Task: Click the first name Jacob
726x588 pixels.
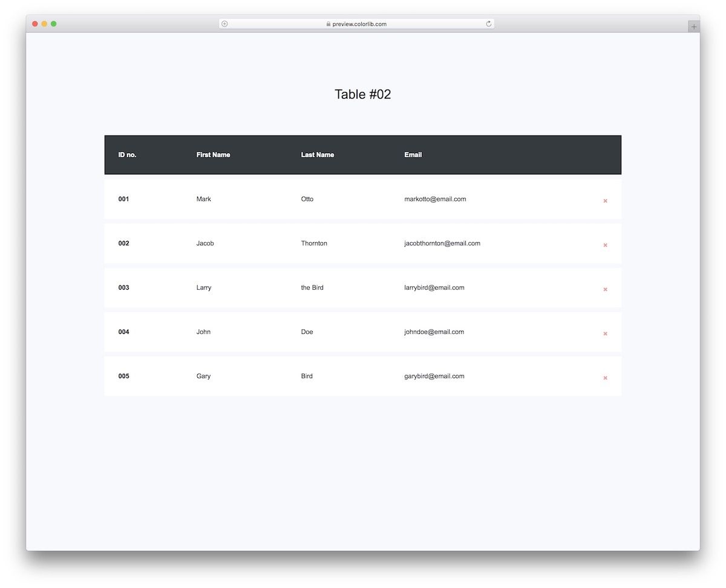Action: [205, 243]
